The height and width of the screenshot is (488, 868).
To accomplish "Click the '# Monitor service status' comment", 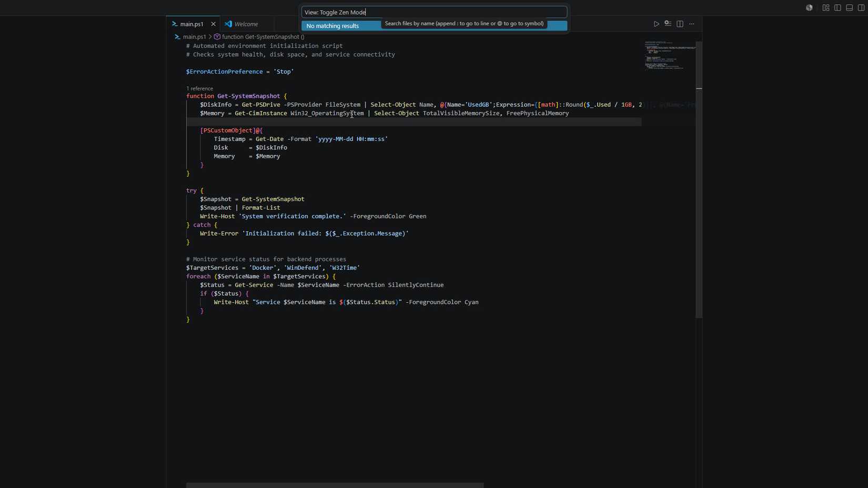I will click(x=266, y=259).
